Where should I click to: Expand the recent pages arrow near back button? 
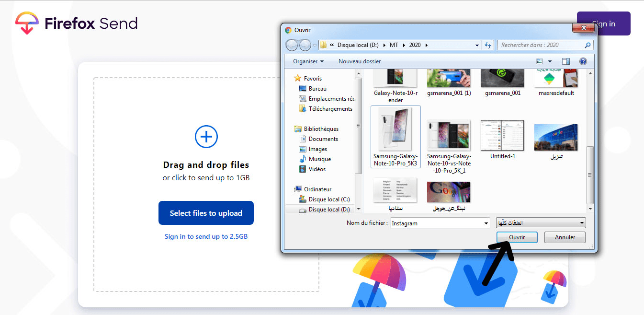click(315, 45)
